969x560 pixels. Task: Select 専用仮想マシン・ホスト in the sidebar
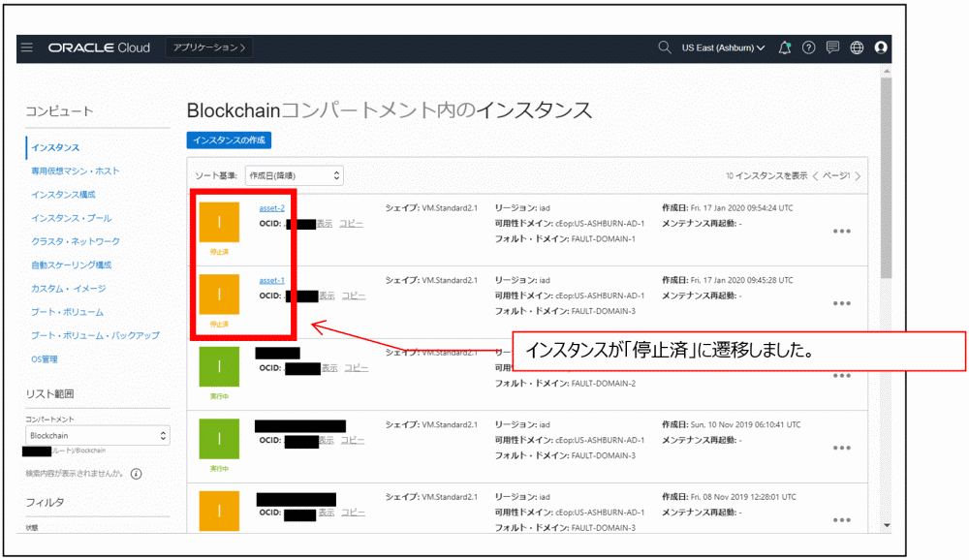tap(76, 171)
